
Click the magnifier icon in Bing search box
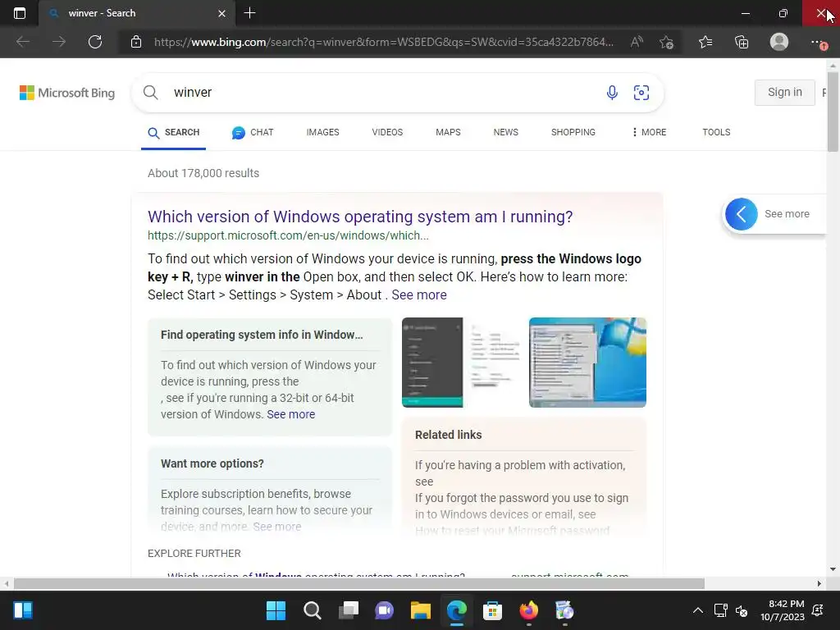pyautogui.click(x=151, y=92)
